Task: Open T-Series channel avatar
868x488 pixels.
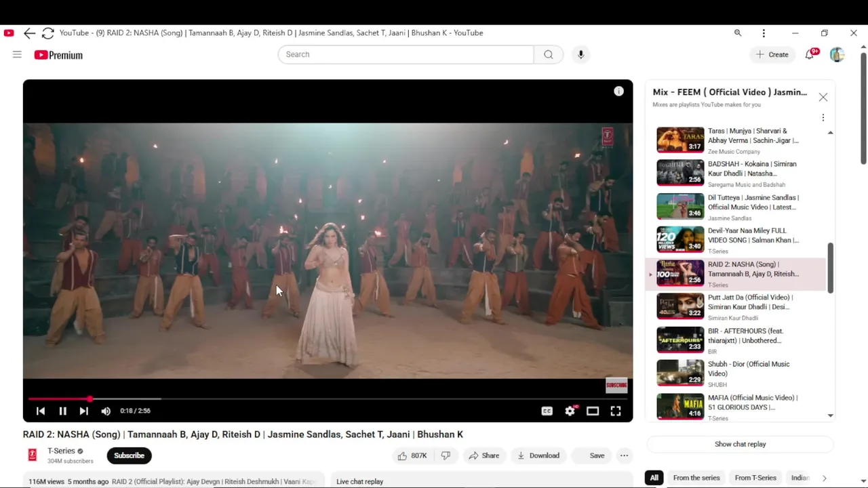Action: [x=32, y=455]
